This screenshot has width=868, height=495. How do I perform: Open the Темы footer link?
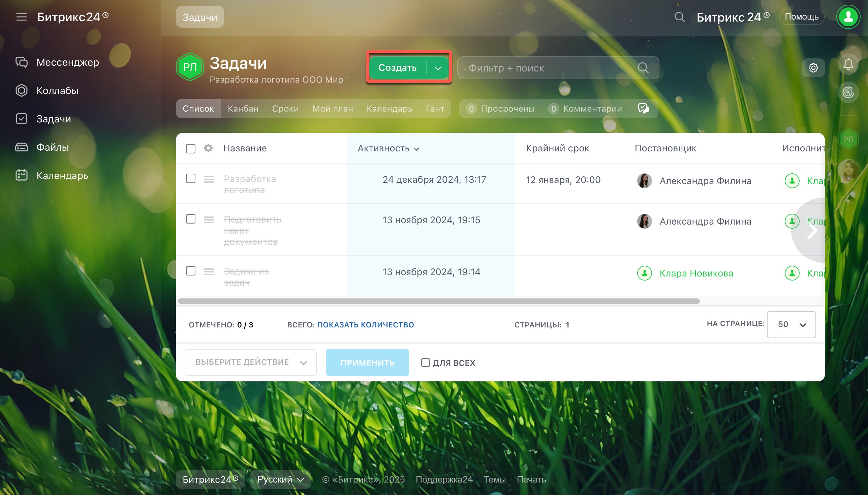[494, 479]
